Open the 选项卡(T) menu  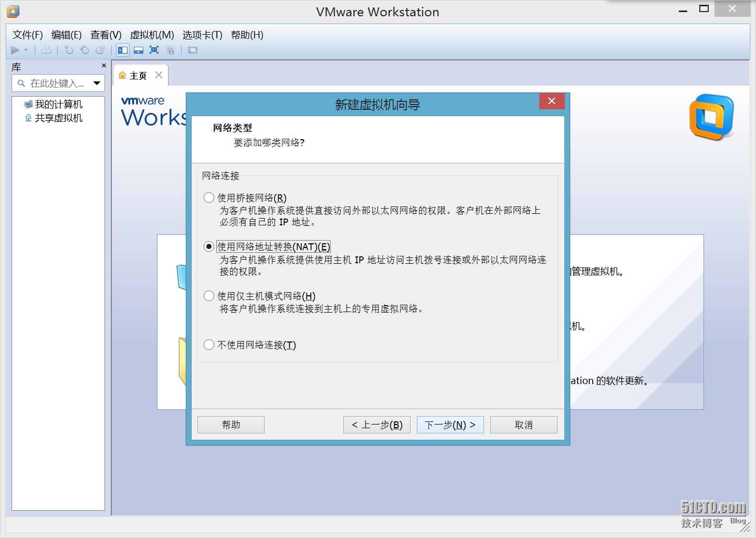click(203, 35)
